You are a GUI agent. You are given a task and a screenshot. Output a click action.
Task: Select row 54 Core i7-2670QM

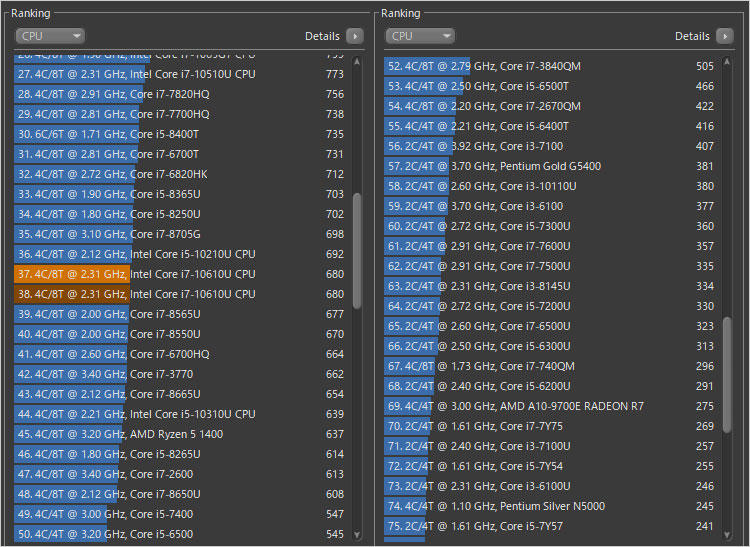[x=551, y=106]
